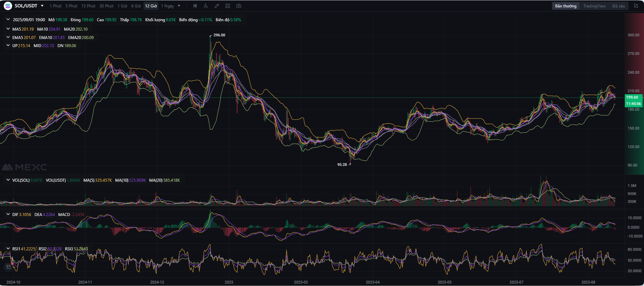Click the VOL(USDT) 1.804M label

click(63, 180)
